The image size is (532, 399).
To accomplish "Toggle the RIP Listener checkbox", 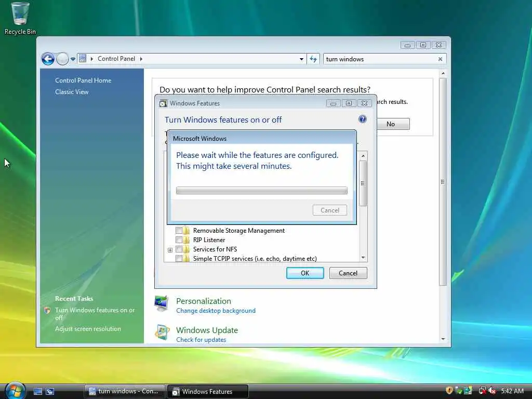I will coord(179,240).
